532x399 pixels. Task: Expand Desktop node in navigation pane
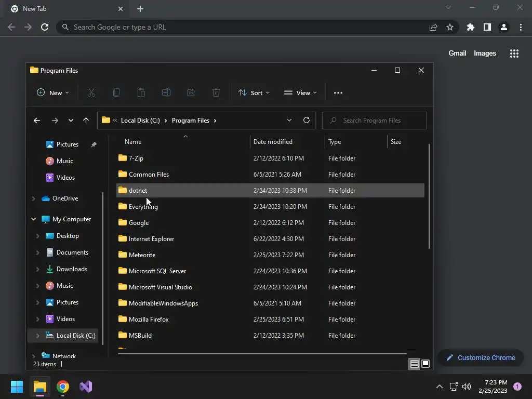(x=37, y=236)
